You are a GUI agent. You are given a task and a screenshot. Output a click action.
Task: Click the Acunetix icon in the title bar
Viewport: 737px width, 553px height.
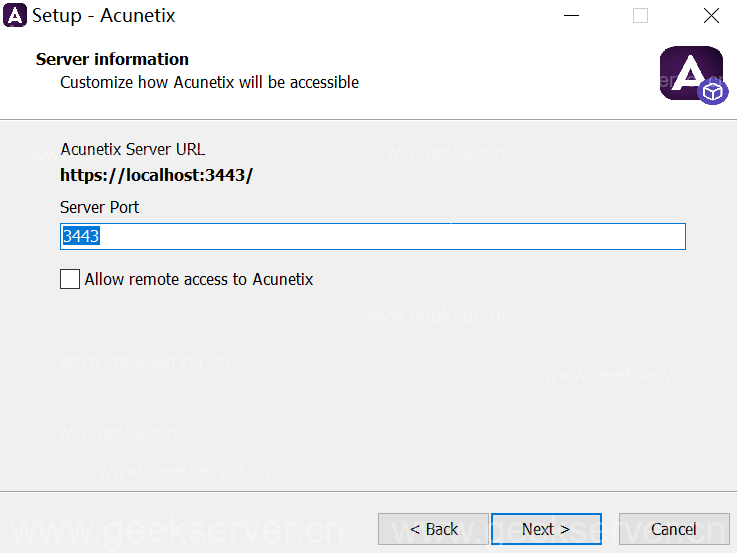coord(16,16)
